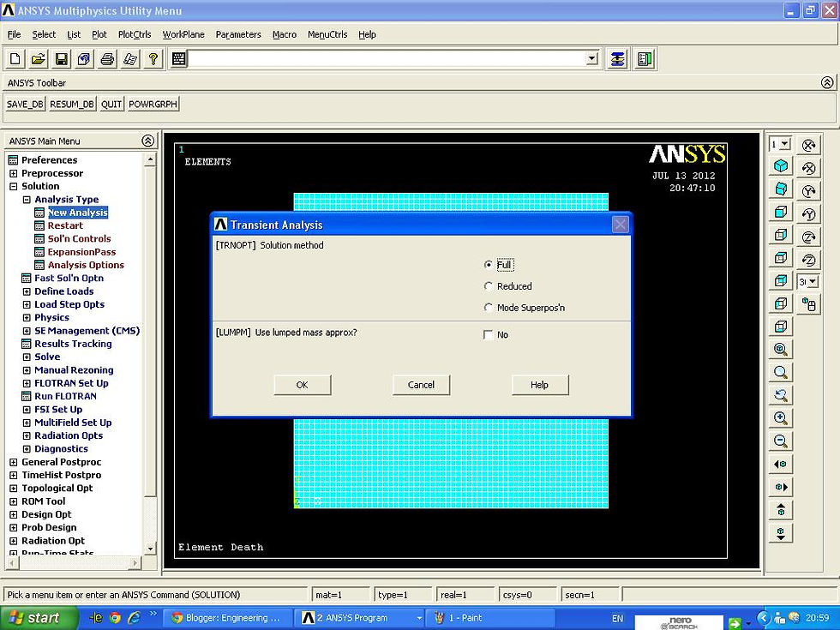Expand the General Postproc node
Image resolution: width=840 pixels, height=630 pixels.
(14, 462)
